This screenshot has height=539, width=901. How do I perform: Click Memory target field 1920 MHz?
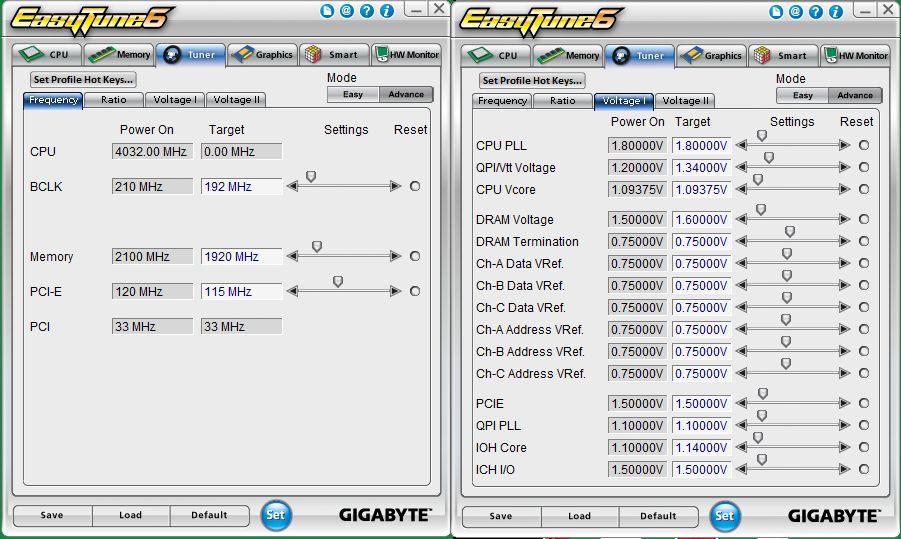coord(241,257)
